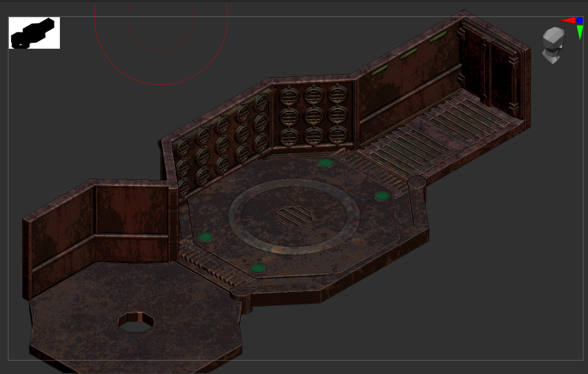Select the green floor light nearest the vent wall
The image size is (588, 374).
coord(326,163)
